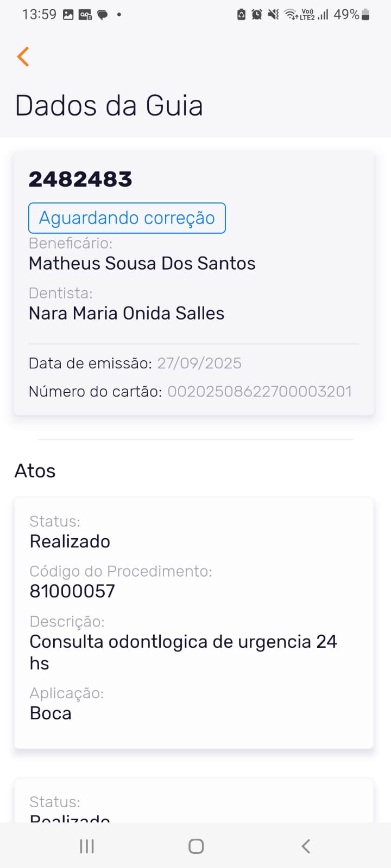Viewport: 391px width, 868px height.
Task: Tap the alarm clock status icon
Action: pyautogui.click(x=257, y=15)
